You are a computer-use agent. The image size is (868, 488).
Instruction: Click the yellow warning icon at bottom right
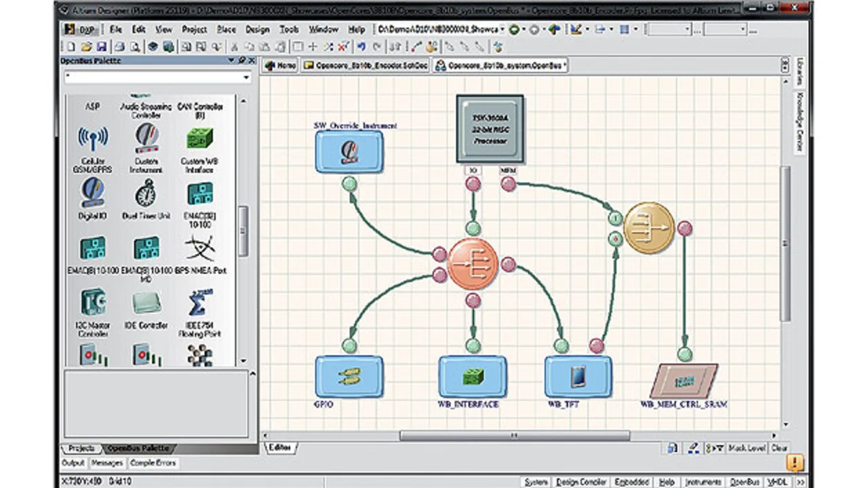click(795, 464)
